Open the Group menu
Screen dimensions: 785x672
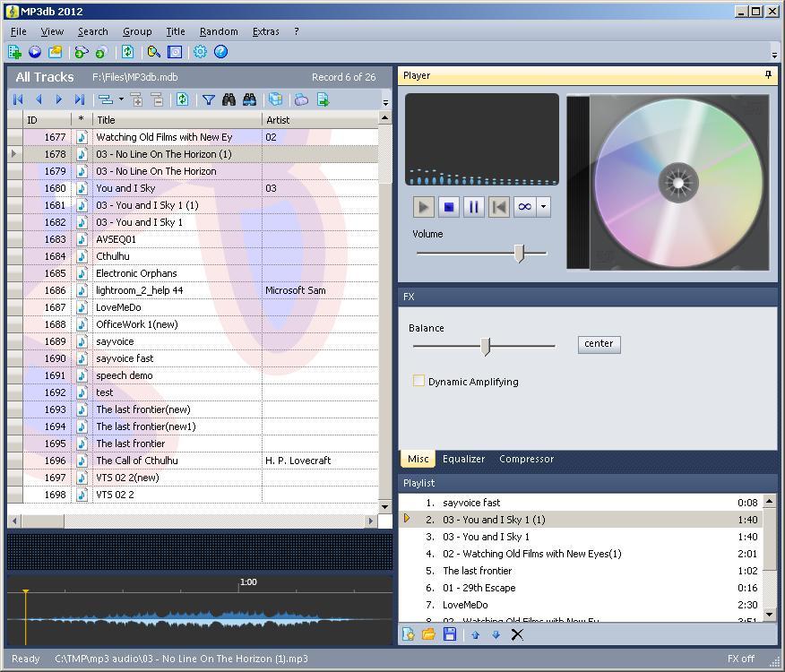[x=137, y=31]
